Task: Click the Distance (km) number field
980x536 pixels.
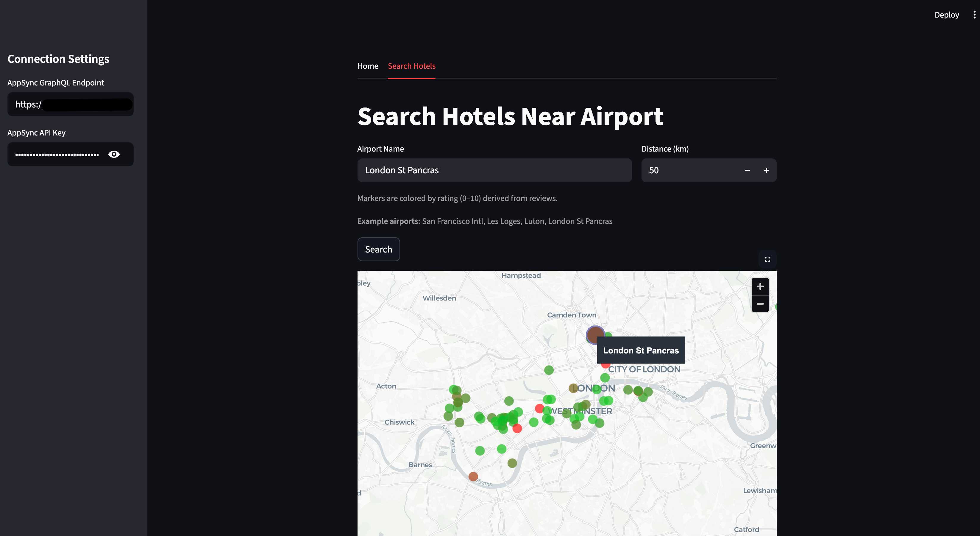Action: (x=689, y=170)
